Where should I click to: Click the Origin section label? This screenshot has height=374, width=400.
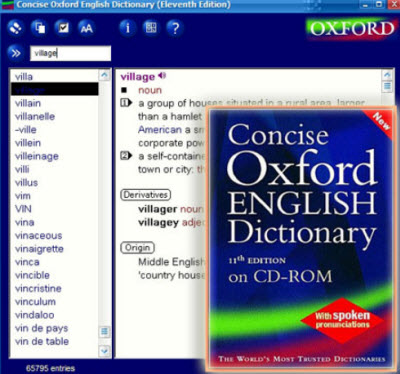coord(137,248)
